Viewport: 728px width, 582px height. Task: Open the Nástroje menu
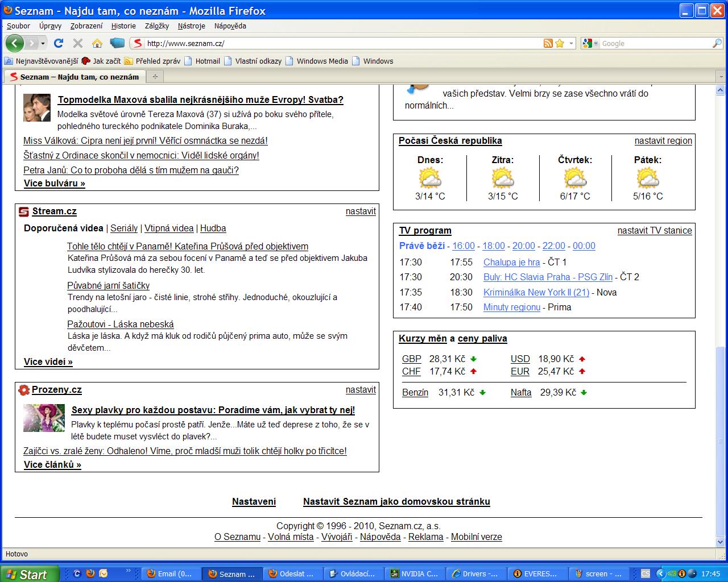coord(191,26)
